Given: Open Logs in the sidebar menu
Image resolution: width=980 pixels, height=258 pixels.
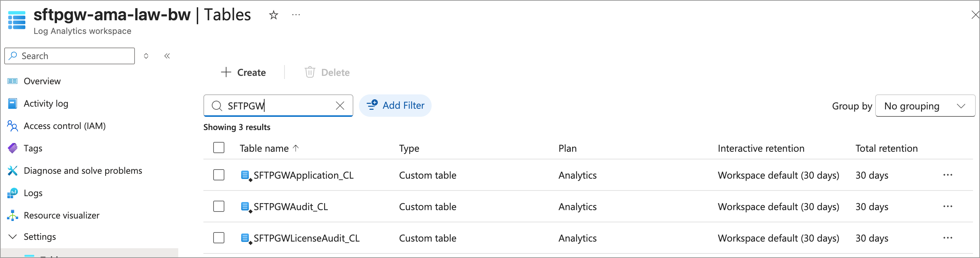Looking at the screenshot, I should point(33,193).
